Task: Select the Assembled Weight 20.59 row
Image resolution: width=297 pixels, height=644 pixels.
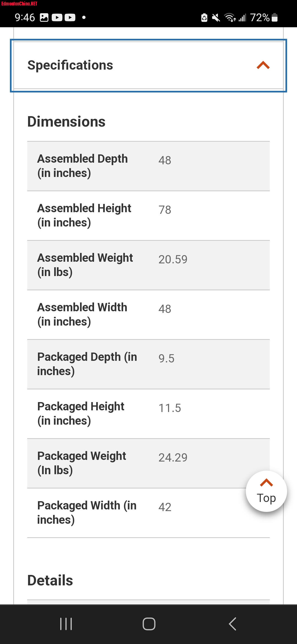Action: click(148, 265)
